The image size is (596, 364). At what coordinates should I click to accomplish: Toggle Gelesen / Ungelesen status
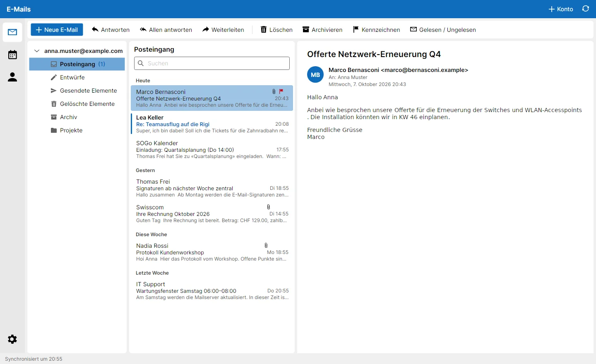[443, 30]
